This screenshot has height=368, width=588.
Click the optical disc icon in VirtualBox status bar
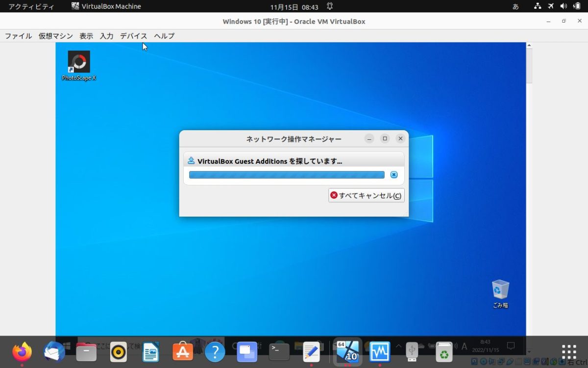(x=483, y=362)
